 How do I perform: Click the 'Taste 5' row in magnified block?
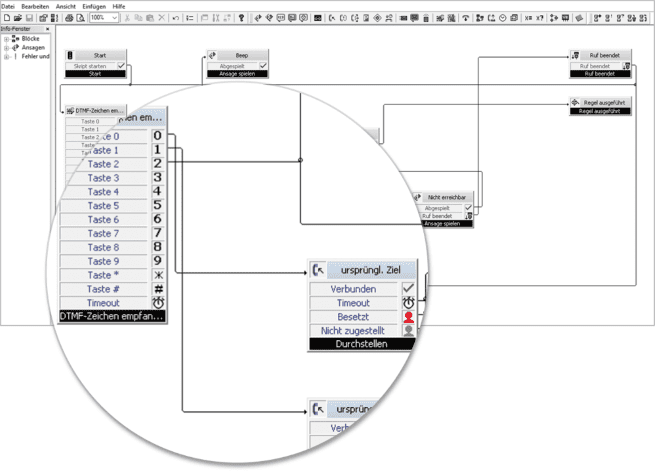(x=103, y=205)
